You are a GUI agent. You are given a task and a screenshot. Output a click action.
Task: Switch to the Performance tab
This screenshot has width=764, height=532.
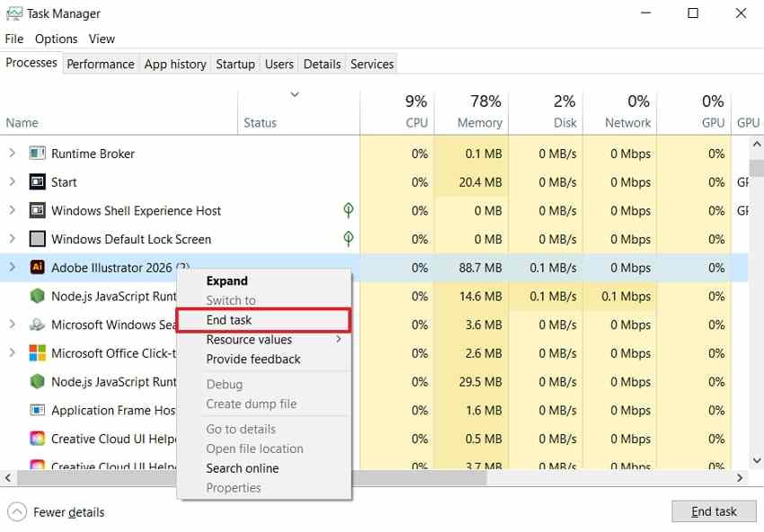tap(101, 64)
